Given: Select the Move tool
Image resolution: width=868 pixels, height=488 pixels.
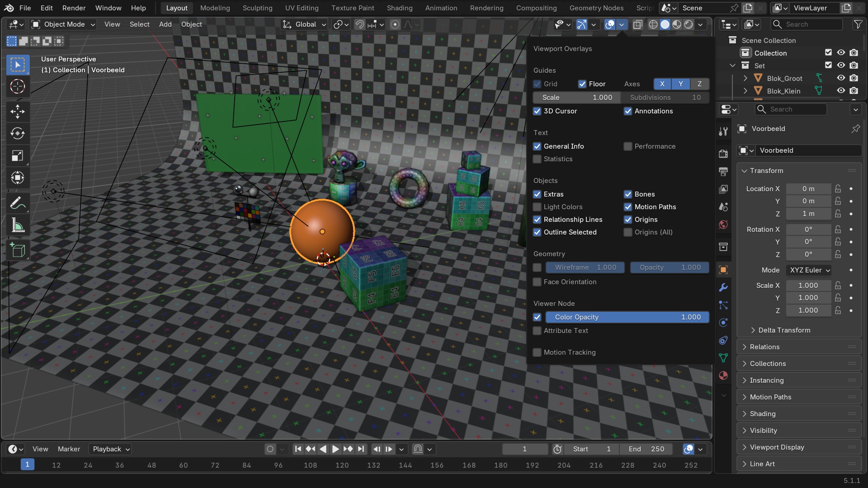Looking at the screenshot, I should click(x=18, y=111).
